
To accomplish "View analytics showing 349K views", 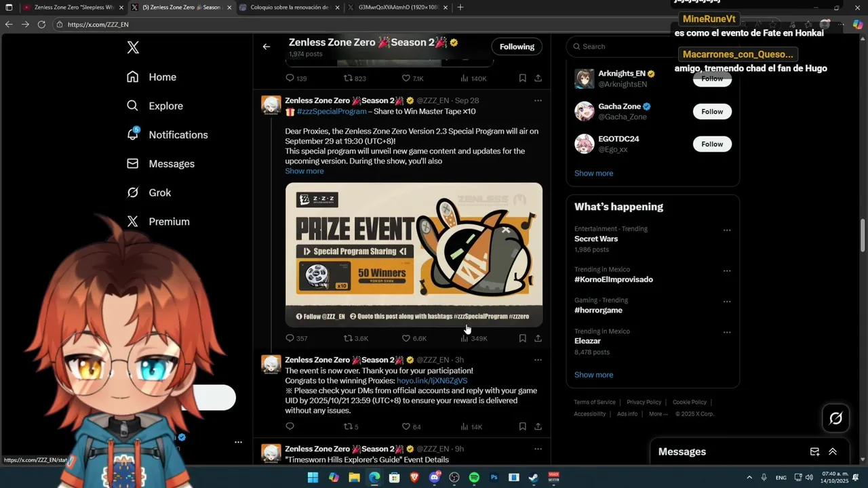I will 474,338.
